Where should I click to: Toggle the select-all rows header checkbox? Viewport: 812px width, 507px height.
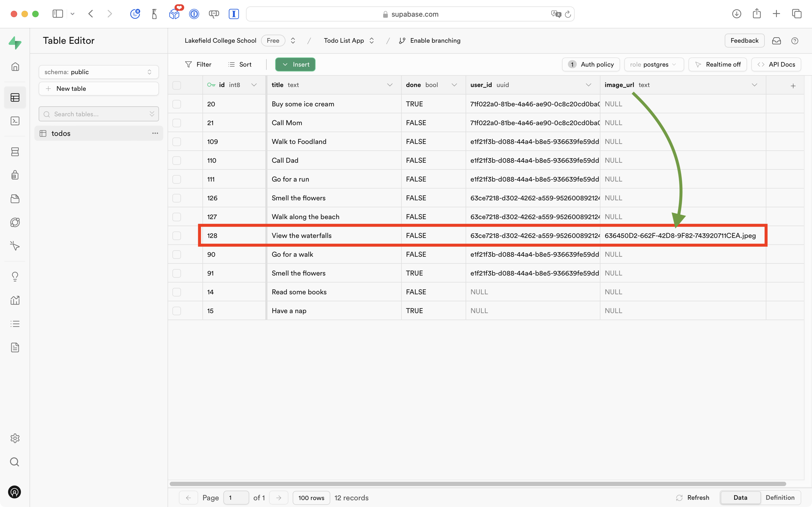(x=177, y=85)
